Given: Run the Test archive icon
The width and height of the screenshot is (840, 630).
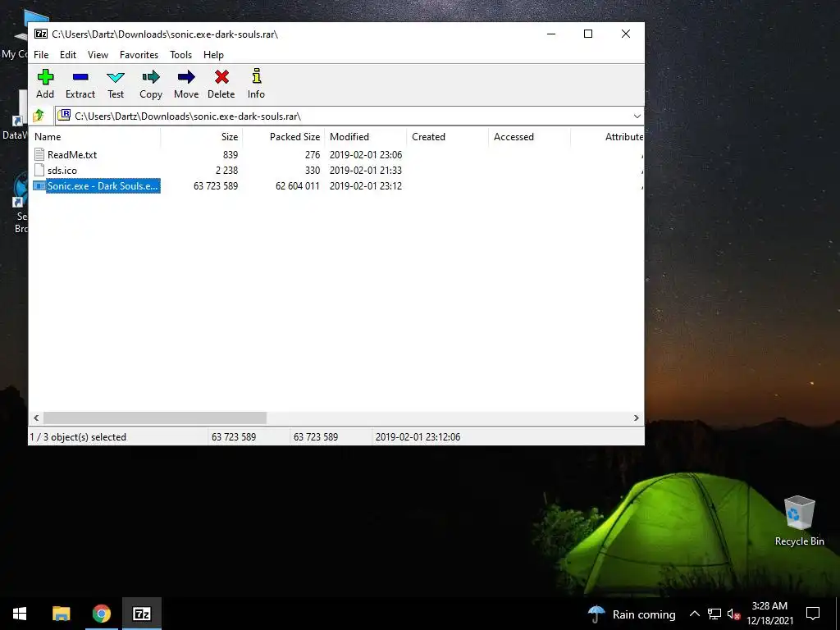Looking at the screenshot, I should (116, 78).
